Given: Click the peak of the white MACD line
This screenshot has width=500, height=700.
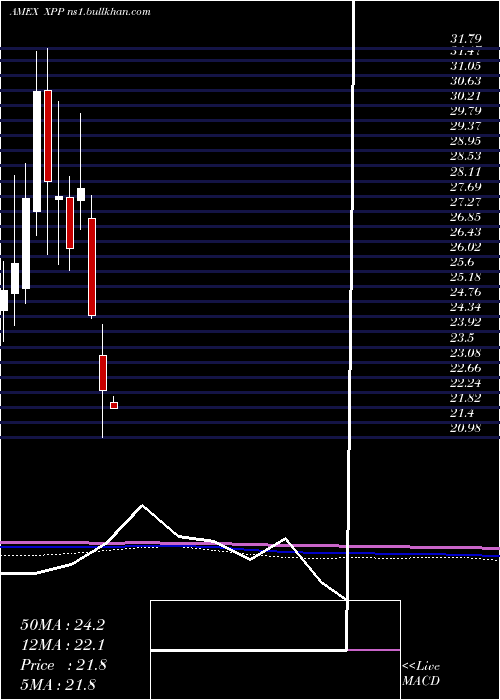Looking at the screenshot, I should pos(142,505).
